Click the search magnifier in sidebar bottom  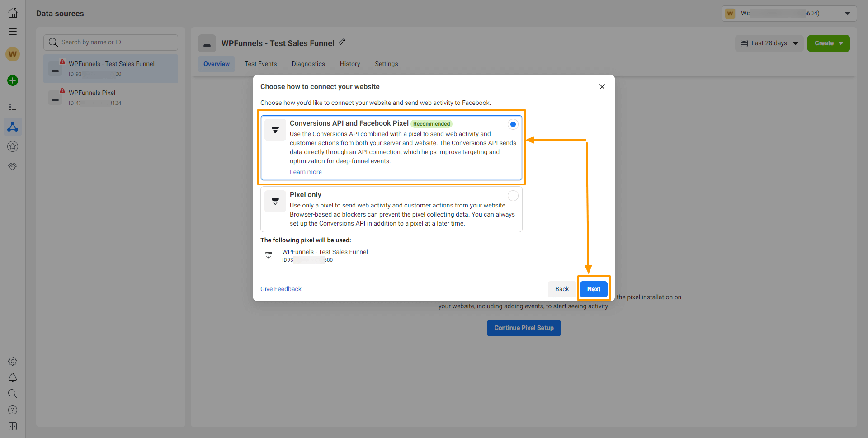pos(13,394)
